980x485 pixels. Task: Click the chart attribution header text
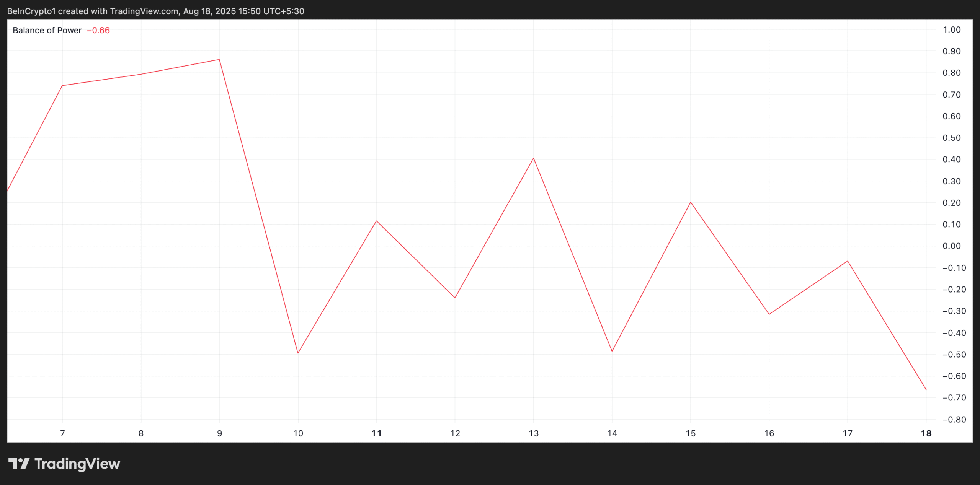pos(155,11)
